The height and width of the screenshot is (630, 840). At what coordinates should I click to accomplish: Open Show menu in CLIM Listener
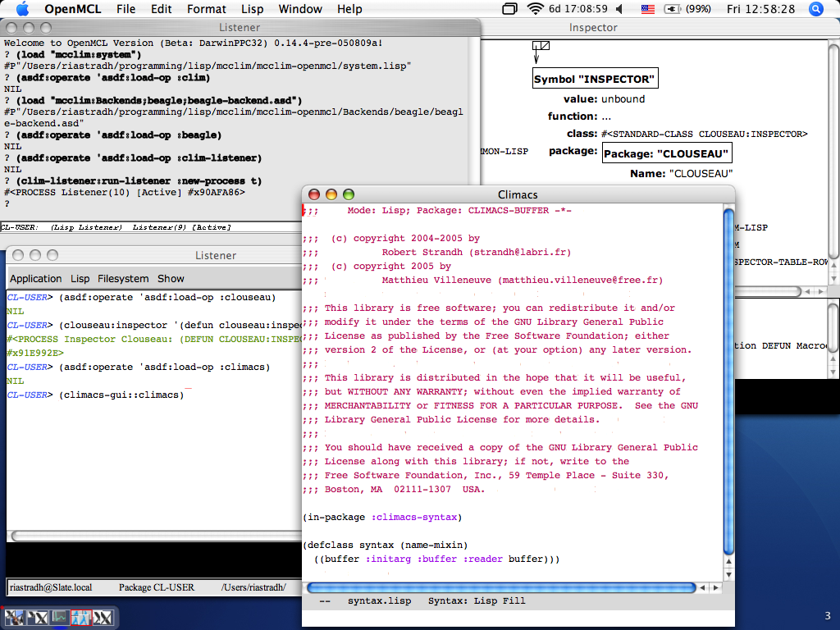click(171, 279)
